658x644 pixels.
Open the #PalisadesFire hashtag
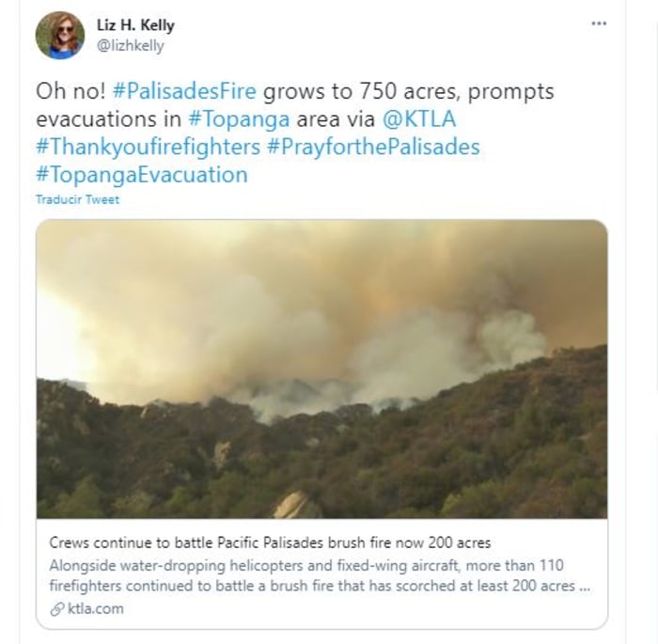184,93
